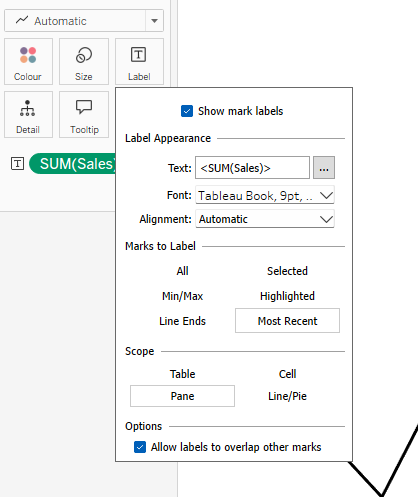Viewport: 418px width, 497px height.
Task: Choose Highlighted marks to label
Action: click(x=287, y=296)
